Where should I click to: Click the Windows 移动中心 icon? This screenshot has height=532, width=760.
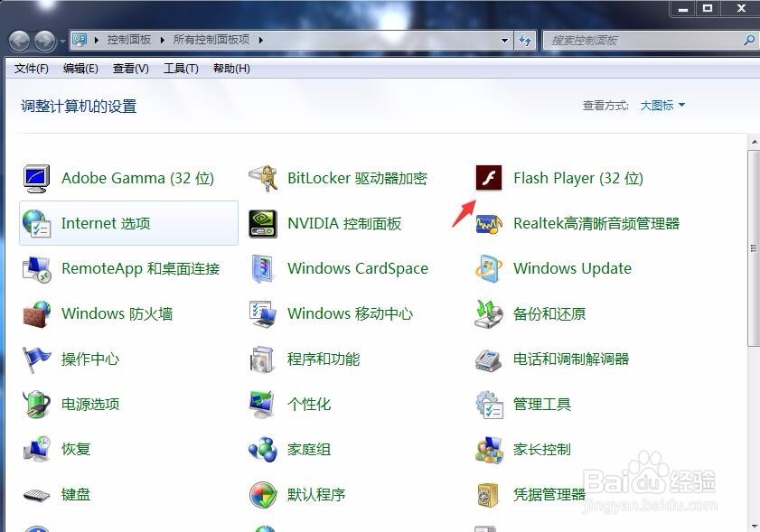tap(263, 314)
